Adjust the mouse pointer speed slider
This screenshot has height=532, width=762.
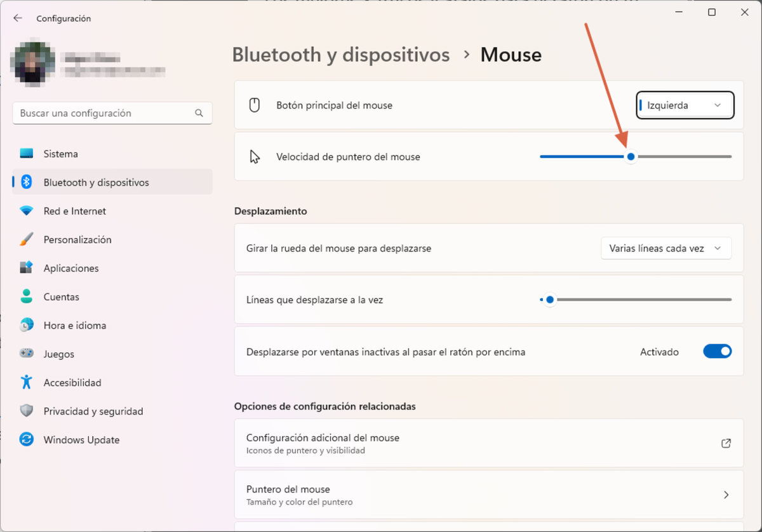631,156
